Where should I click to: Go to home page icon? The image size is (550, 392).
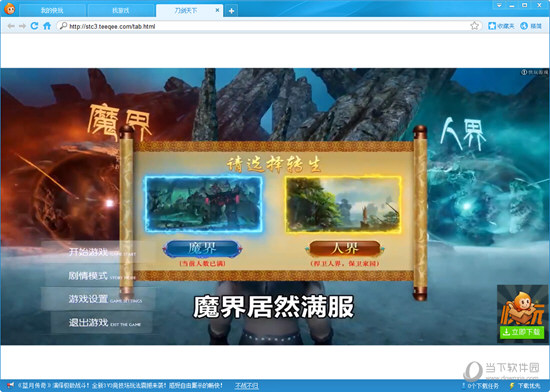[47, 26]
